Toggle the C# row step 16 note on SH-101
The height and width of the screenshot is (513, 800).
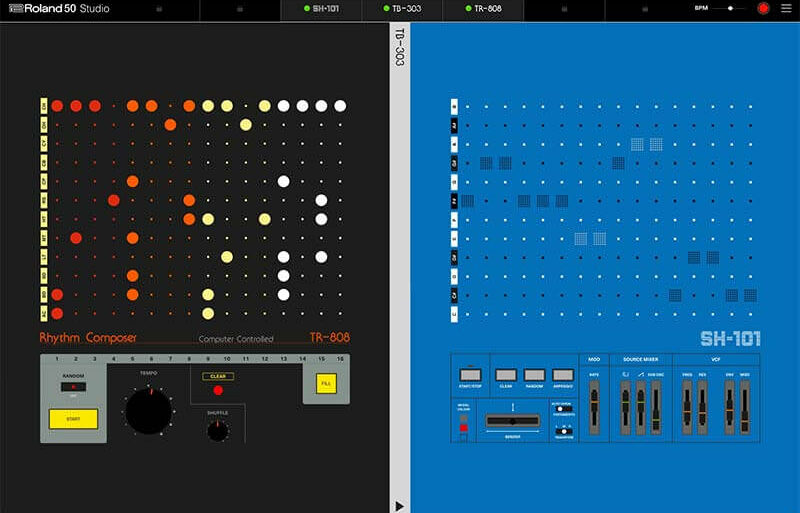point(751,295)
